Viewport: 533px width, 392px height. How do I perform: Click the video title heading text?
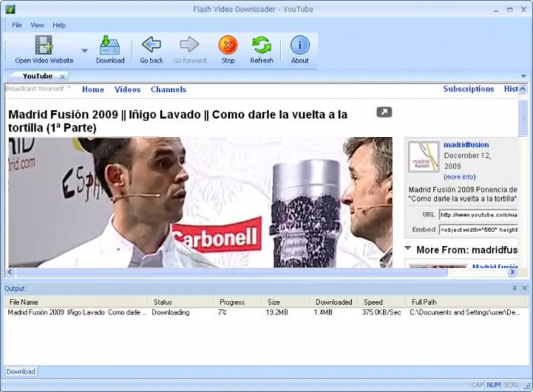(x=178, y=121)
